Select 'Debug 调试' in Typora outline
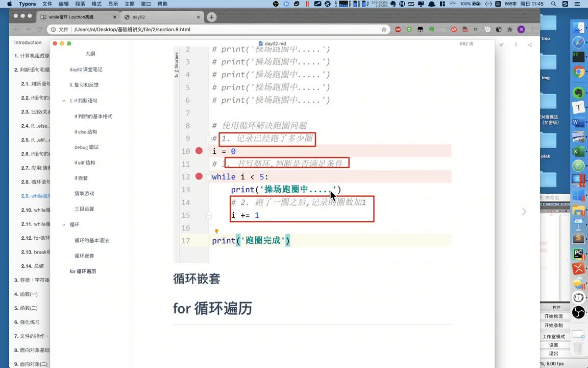588x368 pixels. (x=86, y=147)
